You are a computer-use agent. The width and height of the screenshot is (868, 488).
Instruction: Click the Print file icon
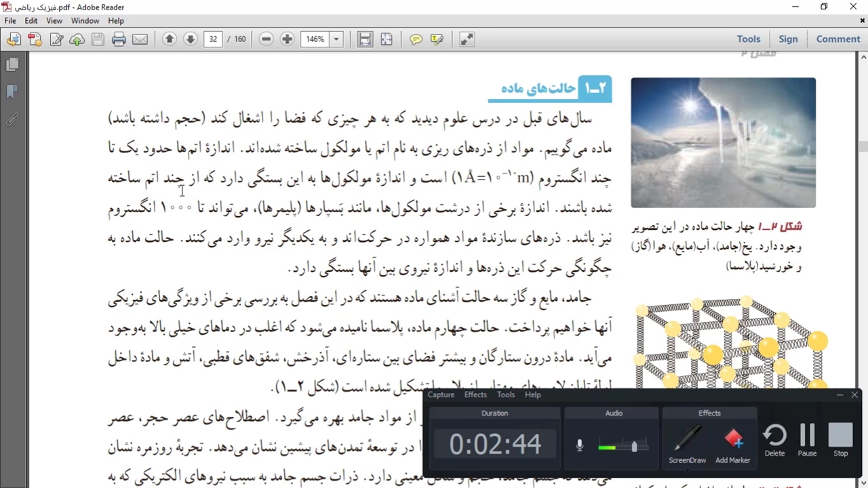[119, 39]
